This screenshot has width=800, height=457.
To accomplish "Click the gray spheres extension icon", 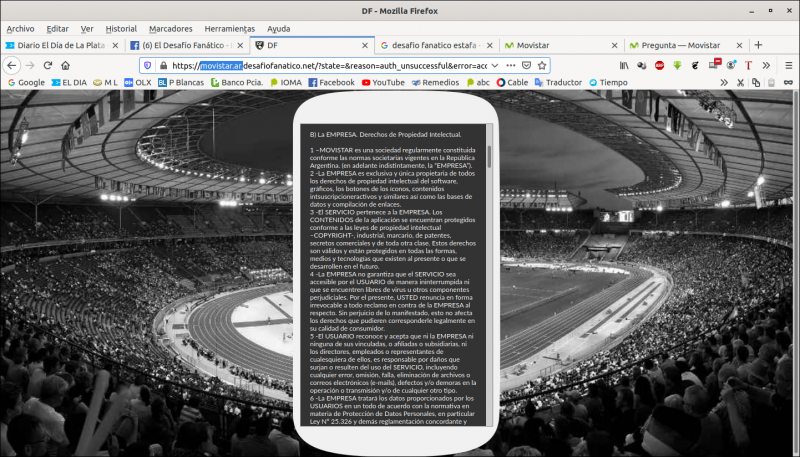I will [x=642, y=65].
